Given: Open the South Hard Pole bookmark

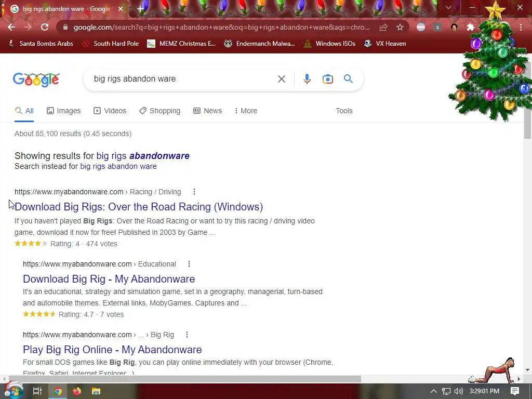Looking at the screenshot, I should (x=111, y=44).
